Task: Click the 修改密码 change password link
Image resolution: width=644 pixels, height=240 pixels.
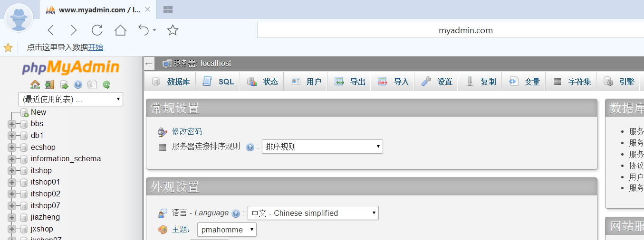Action: click(187, 131)
